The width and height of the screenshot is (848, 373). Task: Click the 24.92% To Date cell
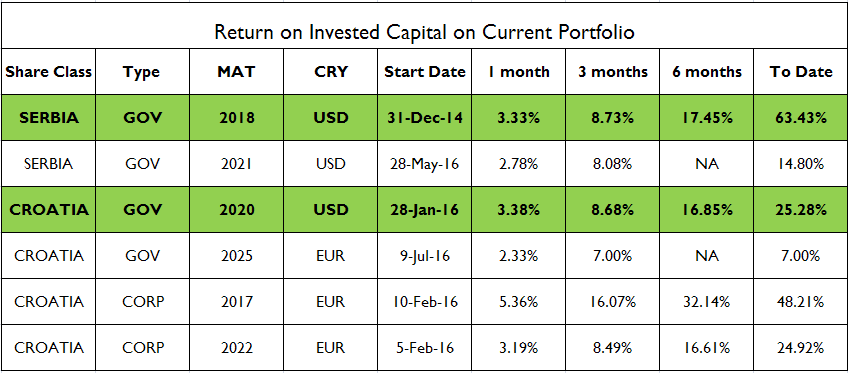(801, 348)
